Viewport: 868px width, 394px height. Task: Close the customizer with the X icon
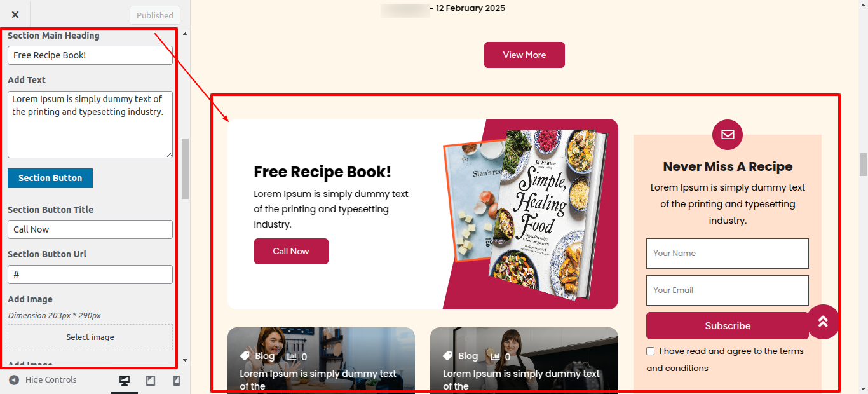(x=15, y=15)
